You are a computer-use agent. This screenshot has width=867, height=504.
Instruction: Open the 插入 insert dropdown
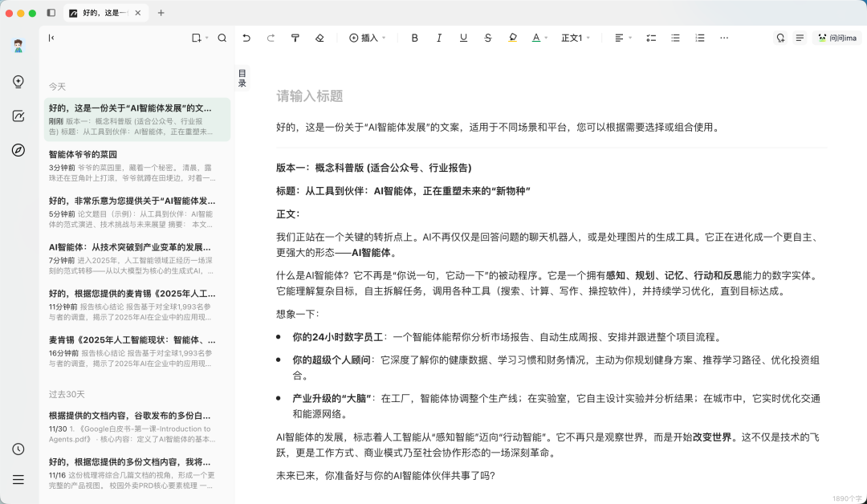click(x=367, y=37)
